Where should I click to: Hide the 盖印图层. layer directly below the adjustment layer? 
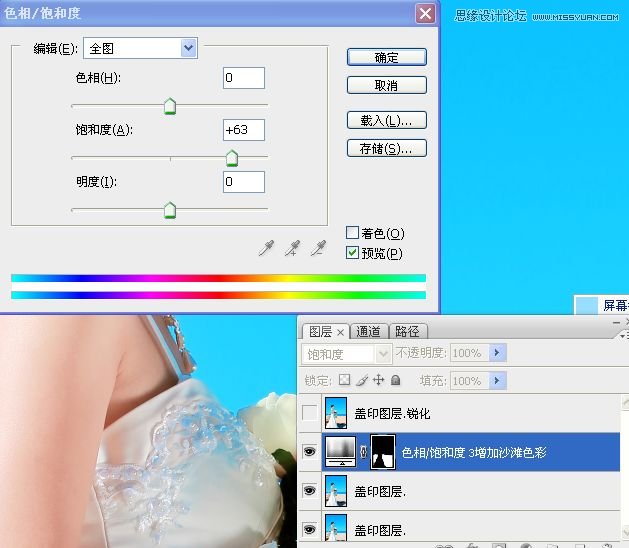coord(309,491)
